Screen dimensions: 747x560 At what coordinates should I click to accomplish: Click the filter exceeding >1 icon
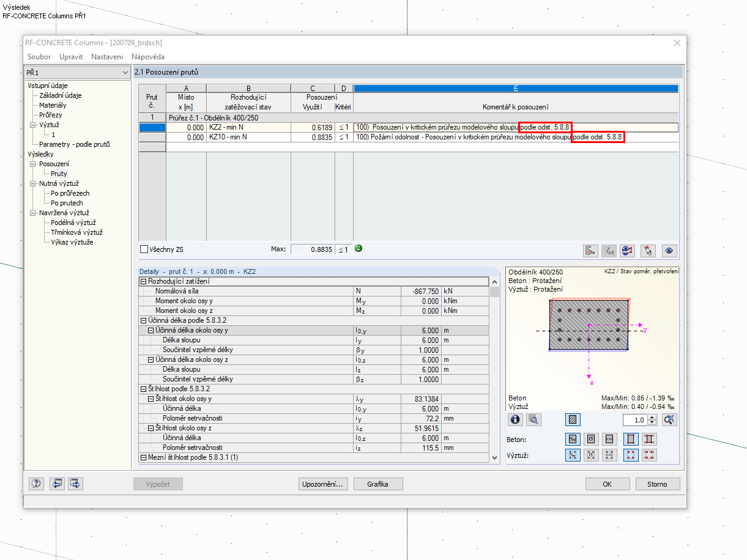[x=609, y=250]
